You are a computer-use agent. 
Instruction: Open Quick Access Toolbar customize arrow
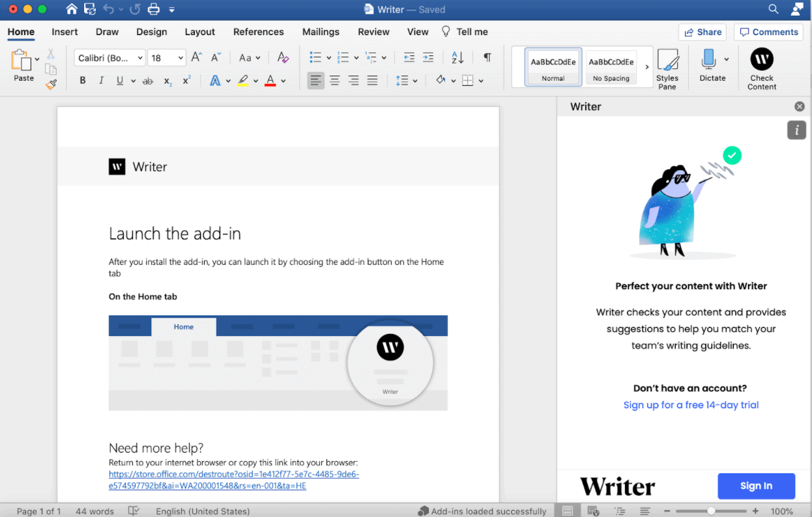point(171,10)
